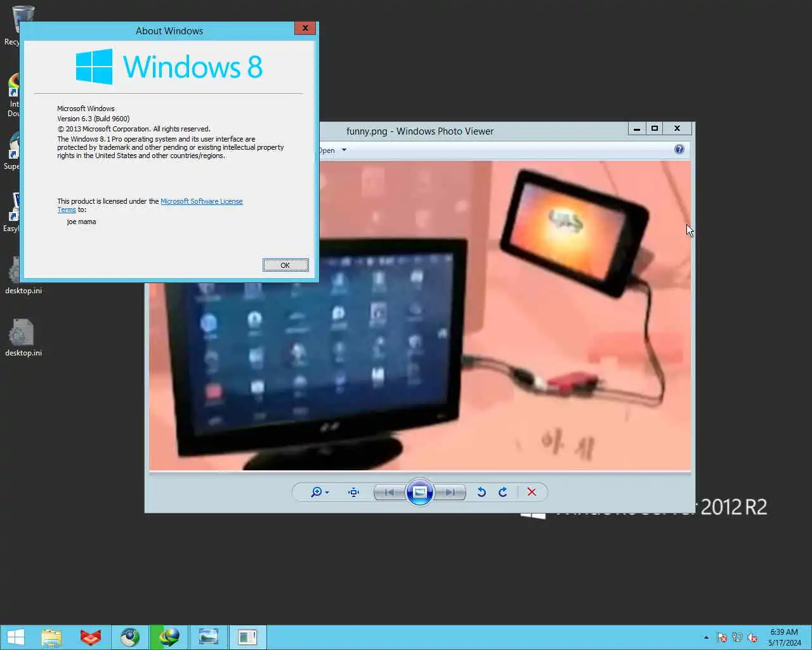This screenshot has height=650, width=812.
Task: Close the About Windows dialog
Action: (305, 29)
